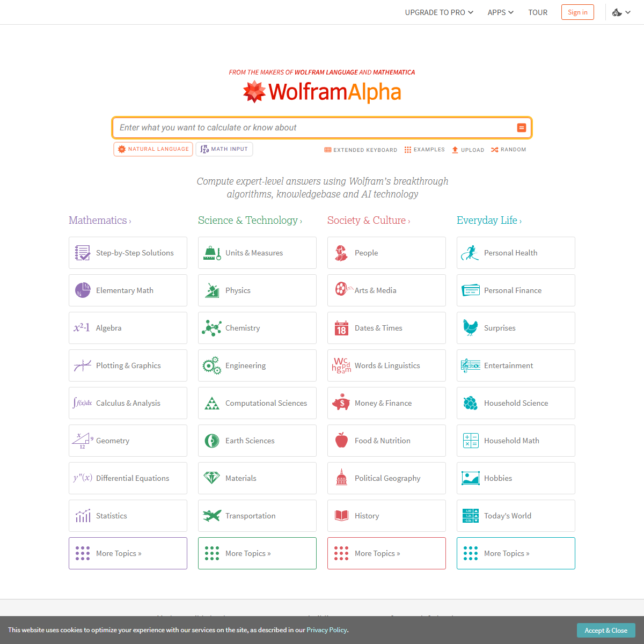
Task: Open the Tour page
Action: [538, 12]
